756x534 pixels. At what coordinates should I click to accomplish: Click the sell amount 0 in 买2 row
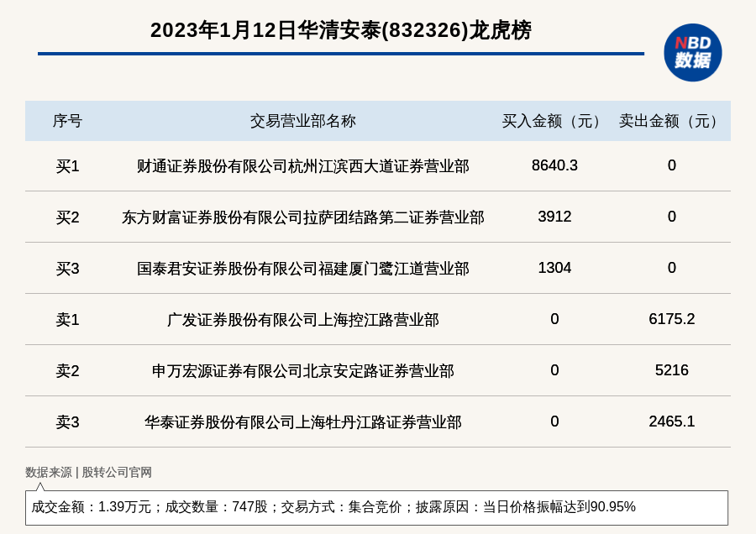pyautogui.click(x=672, y=217)
